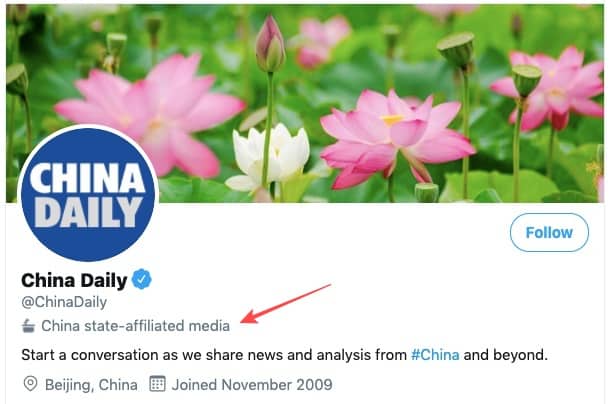
Task: Click the state-affiliated podium icon
Action: [x=28, y=326]
